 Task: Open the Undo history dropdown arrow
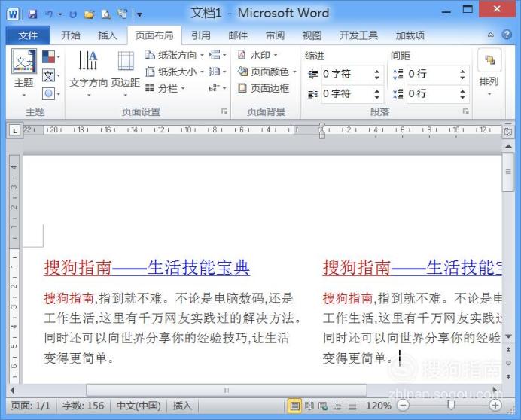(60, 14)
